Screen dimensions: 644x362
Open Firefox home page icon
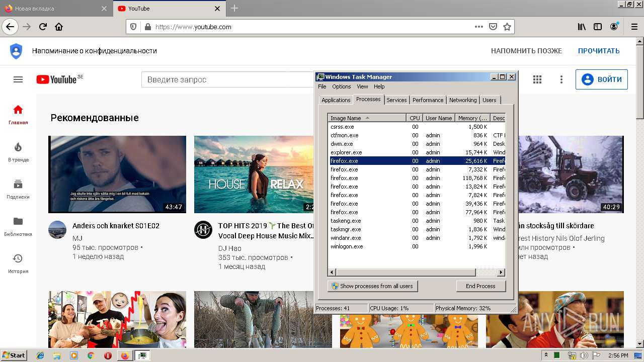pyautogui.click(x=59, y=27)
